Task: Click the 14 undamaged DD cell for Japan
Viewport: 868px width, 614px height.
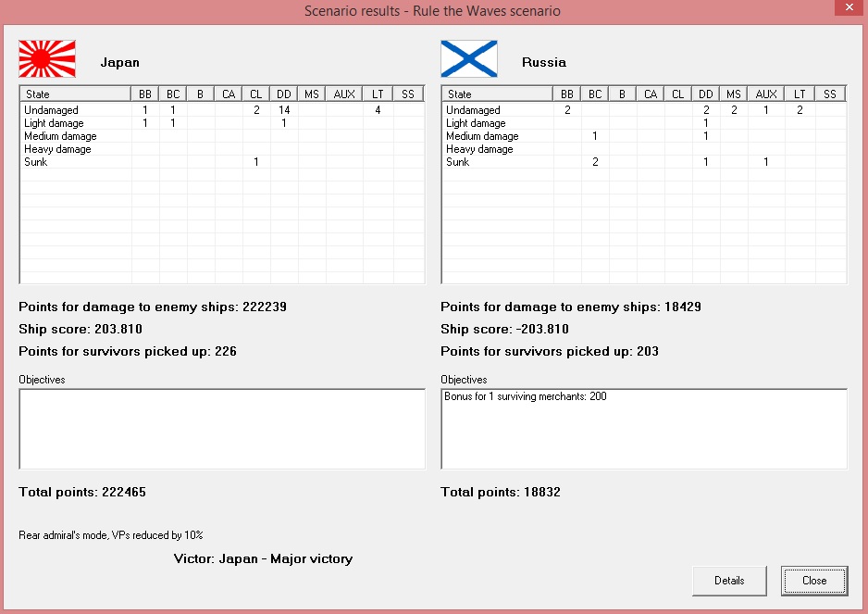Action: [x=284, y=109]
